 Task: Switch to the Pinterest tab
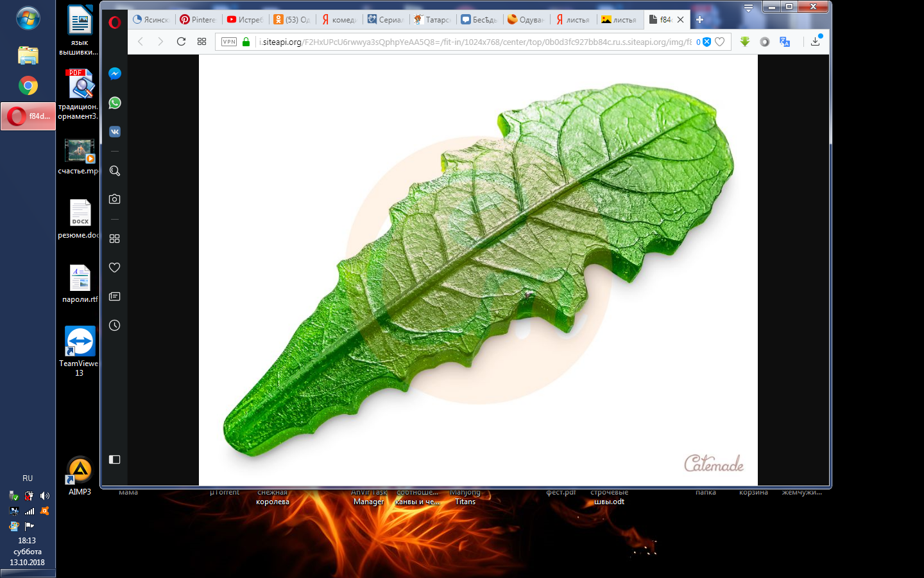coord(198,20)
